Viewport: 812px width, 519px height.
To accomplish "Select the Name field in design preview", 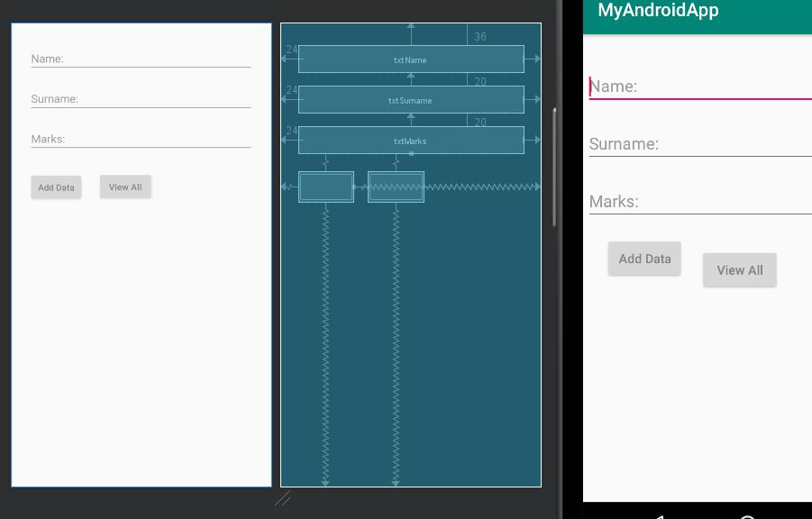I will [x=141, y=59].
